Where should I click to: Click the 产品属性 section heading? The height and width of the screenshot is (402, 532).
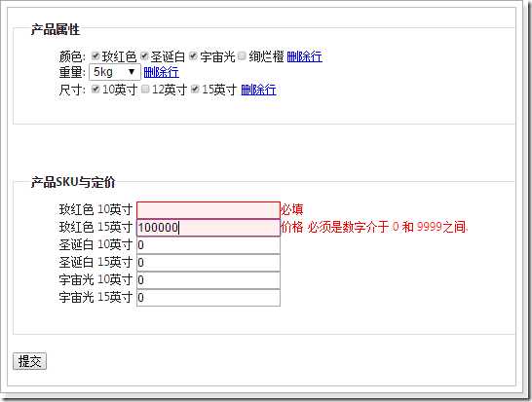56,30
